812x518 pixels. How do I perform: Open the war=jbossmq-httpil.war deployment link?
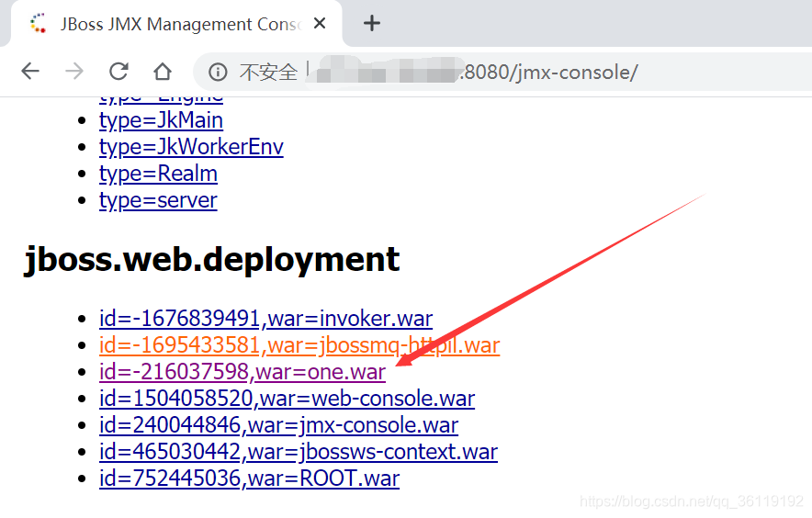click(299, 345)
